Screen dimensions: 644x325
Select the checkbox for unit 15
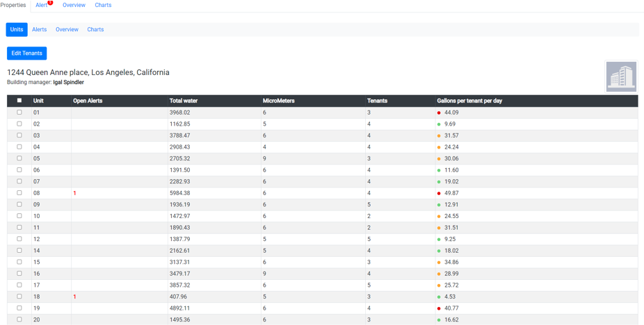click(19, 262)
